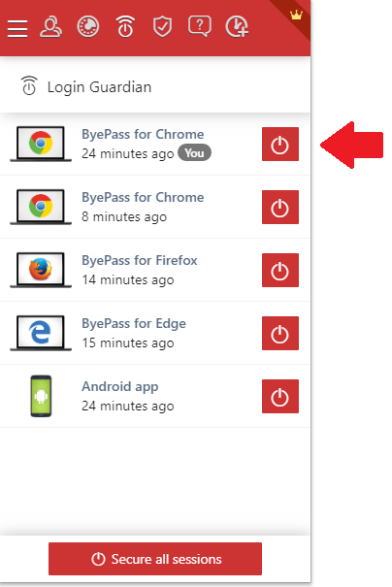Click the add clock plus icon
The image size is (392, 587).
coord(237,27)
